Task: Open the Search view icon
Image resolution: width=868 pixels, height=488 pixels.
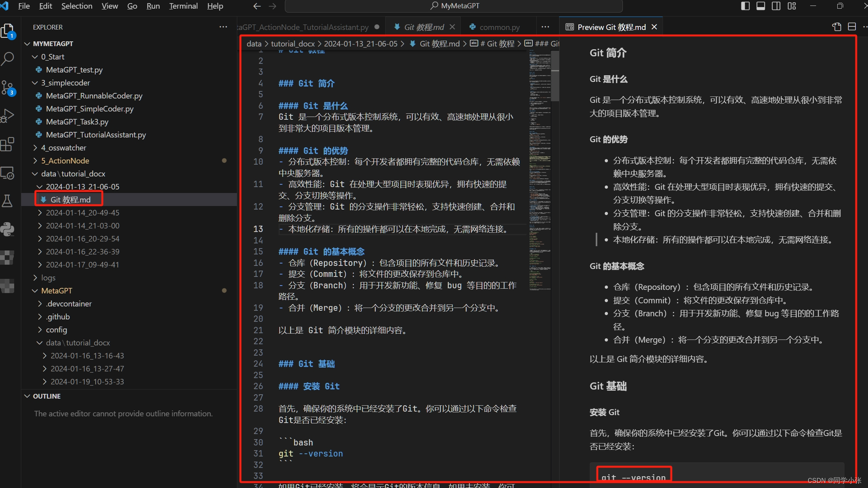Action: [7, 59]
